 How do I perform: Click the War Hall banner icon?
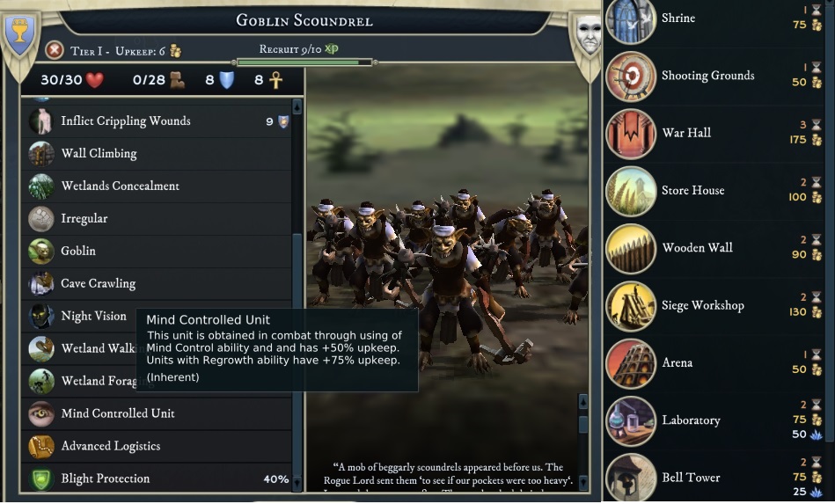(631, 134)
